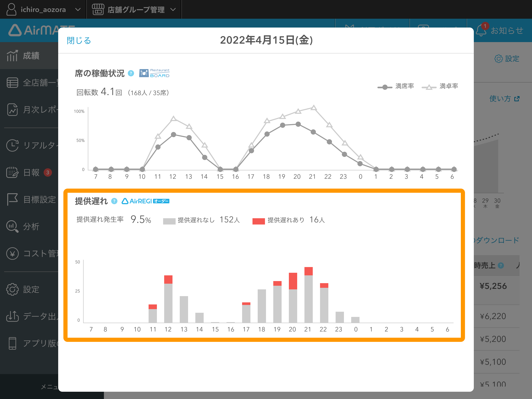Screen dimensions: 532x399
Task: Select 成績 in the sidebar
Action: pos(29,56)
